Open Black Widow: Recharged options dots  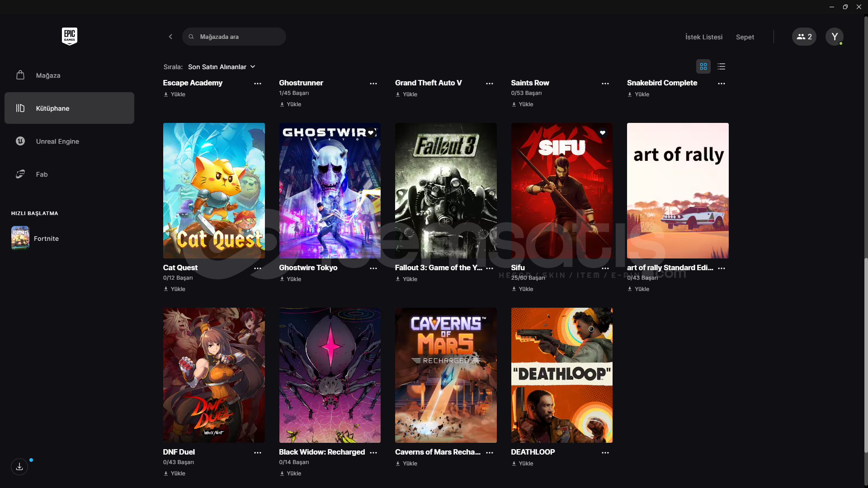pos(373,453)
